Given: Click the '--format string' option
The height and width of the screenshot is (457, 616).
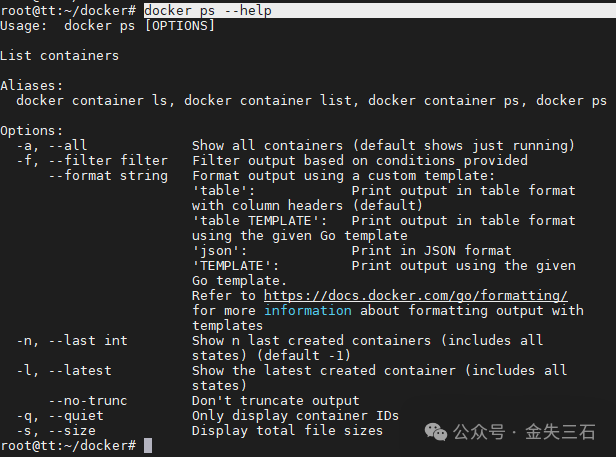Looking at the screenshot, I should [x=108, y=176].
